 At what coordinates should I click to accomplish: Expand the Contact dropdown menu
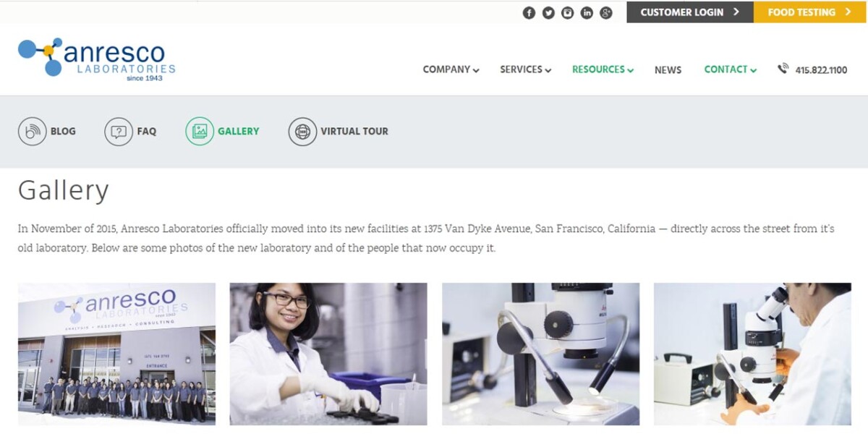[731, 69]
